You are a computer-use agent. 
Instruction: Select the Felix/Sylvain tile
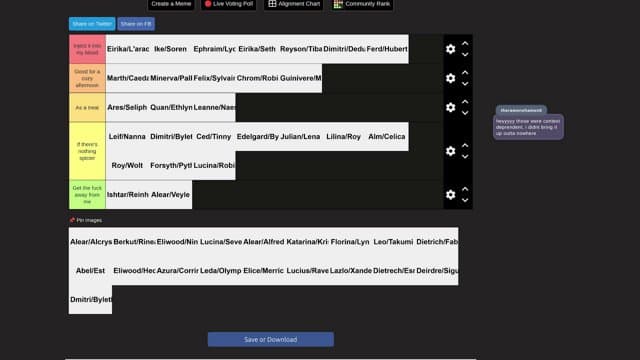pyautogui.click(x=214, y=78)
